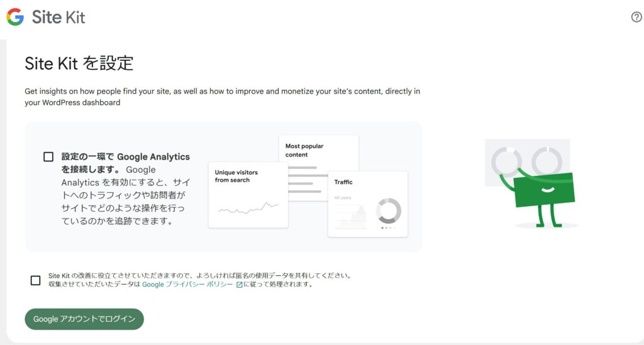Click Google アカウントでログイン button
The image size is (644, 345).
coord(84,319)
